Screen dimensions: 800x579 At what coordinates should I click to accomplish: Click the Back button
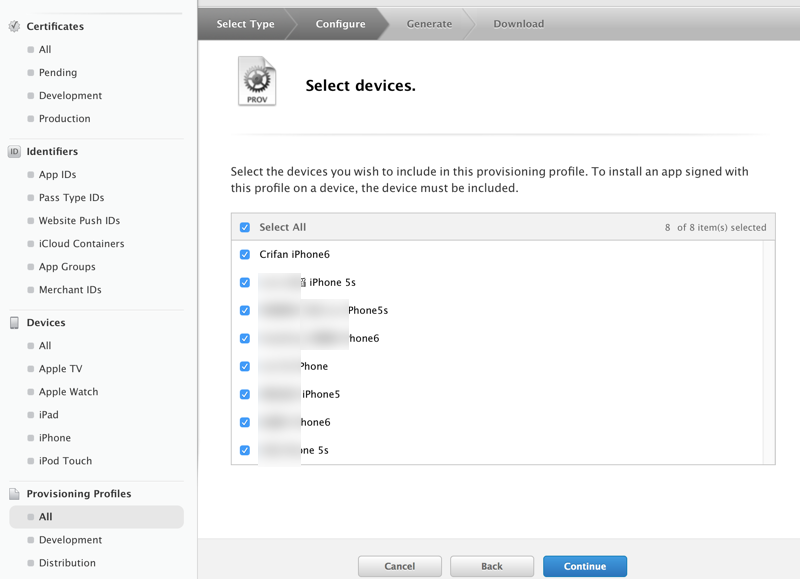coord(491,566)
